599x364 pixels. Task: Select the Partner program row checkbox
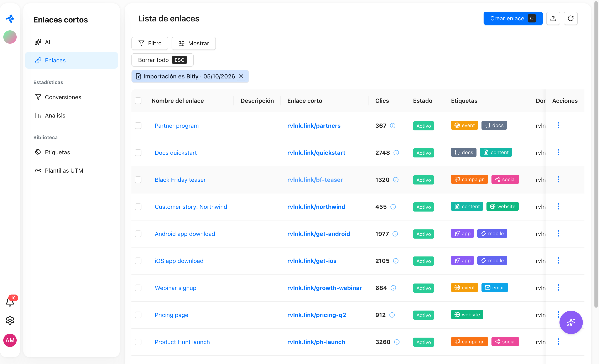(x=138, y=126)
